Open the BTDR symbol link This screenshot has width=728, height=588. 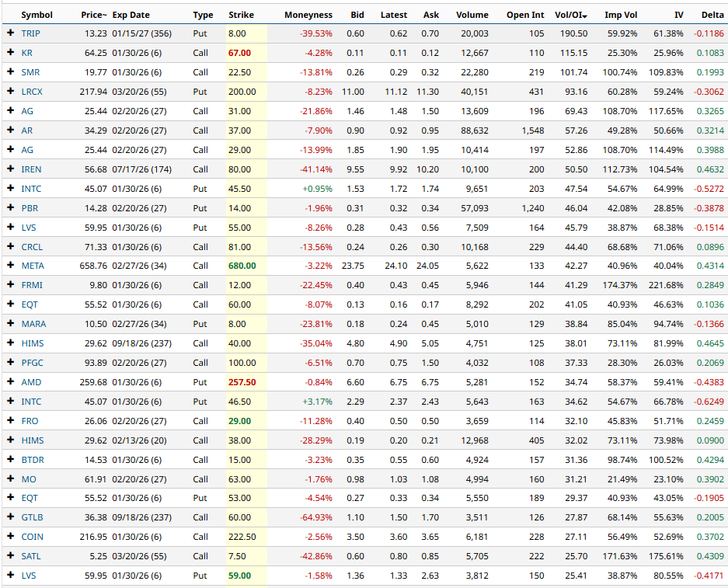(x=33, y=459)
